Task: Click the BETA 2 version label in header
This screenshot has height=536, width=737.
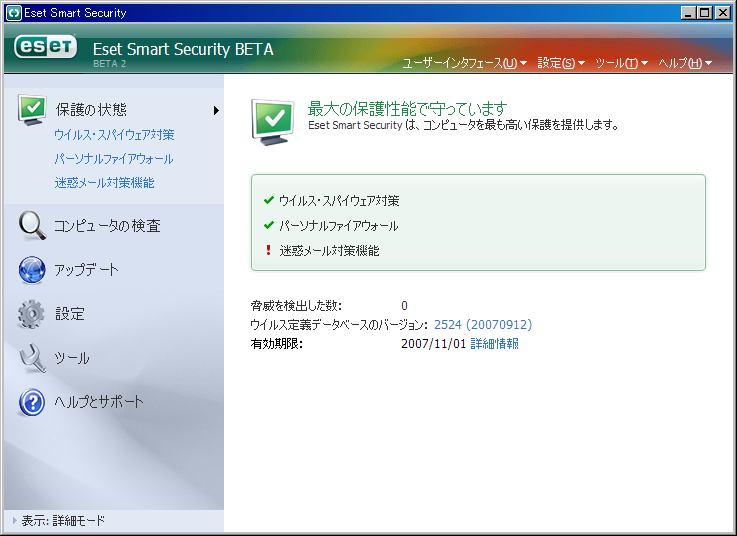Action: click(x=110, y=63)
